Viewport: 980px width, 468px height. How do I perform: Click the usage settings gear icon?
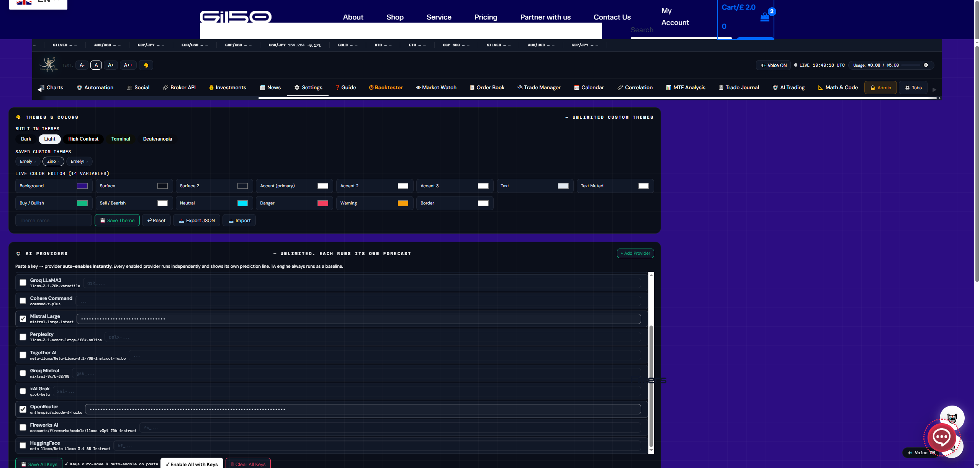click(926, 65)
